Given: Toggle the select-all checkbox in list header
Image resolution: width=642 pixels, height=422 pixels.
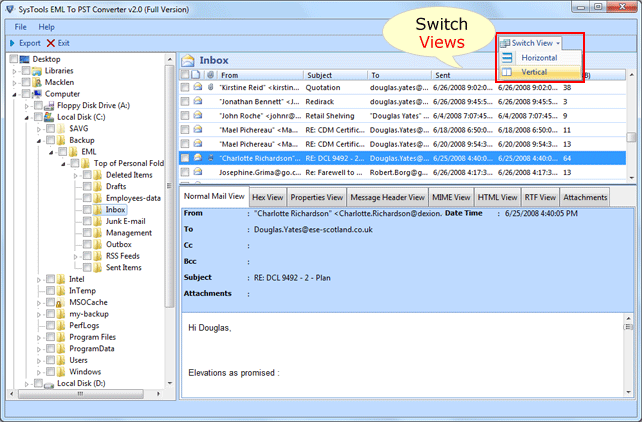Looking at the screenshot, I should click(x=185, y=74).
